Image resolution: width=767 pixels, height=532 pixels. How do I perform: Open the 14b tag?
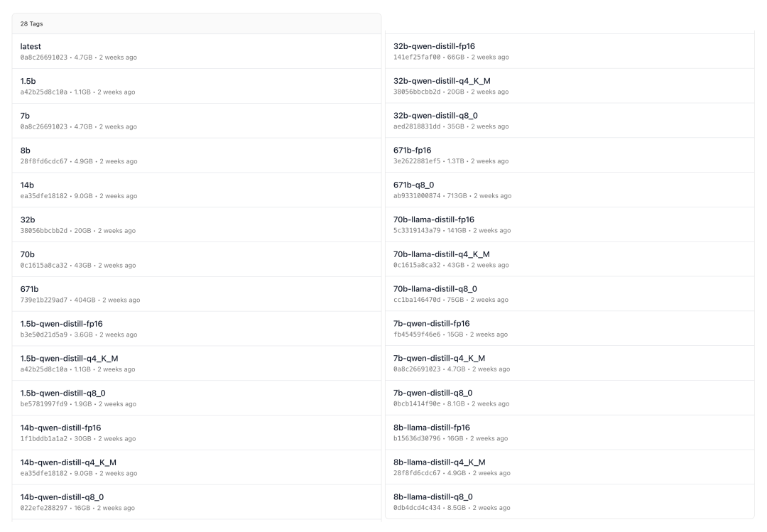coord(27,185)
